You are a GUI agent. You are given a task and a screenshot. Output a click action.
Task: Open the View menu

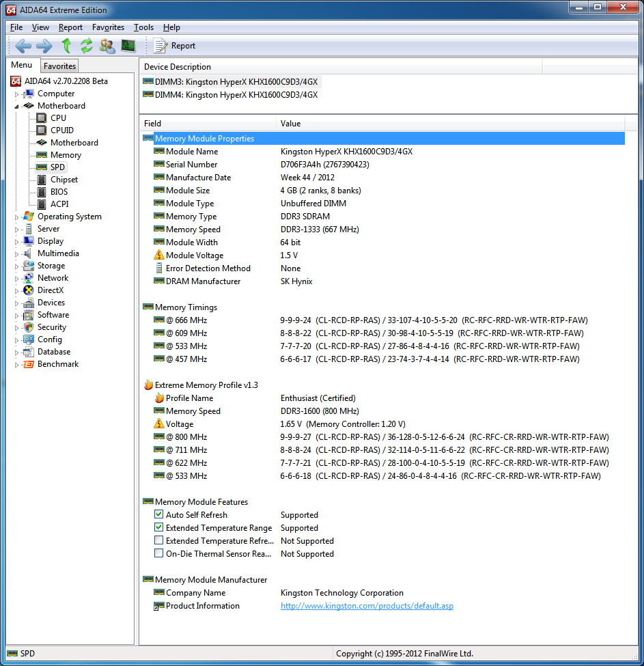40,27
